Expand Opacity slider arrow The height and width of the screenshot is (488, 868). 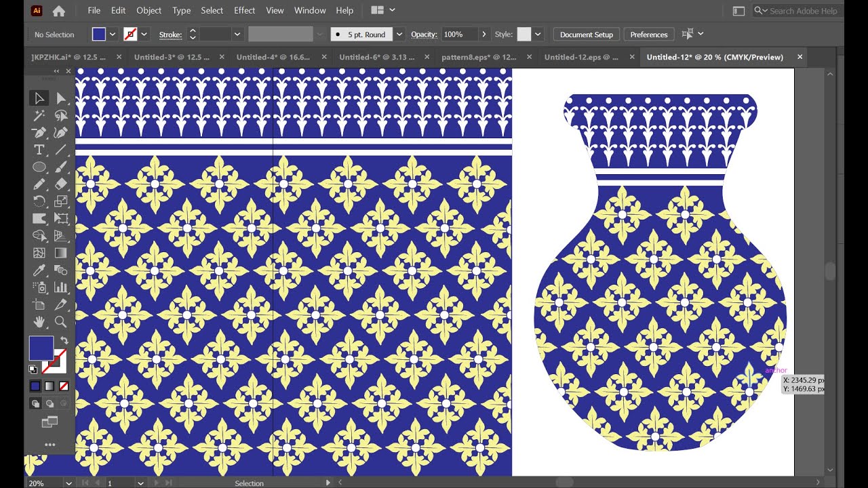[484, 34]
